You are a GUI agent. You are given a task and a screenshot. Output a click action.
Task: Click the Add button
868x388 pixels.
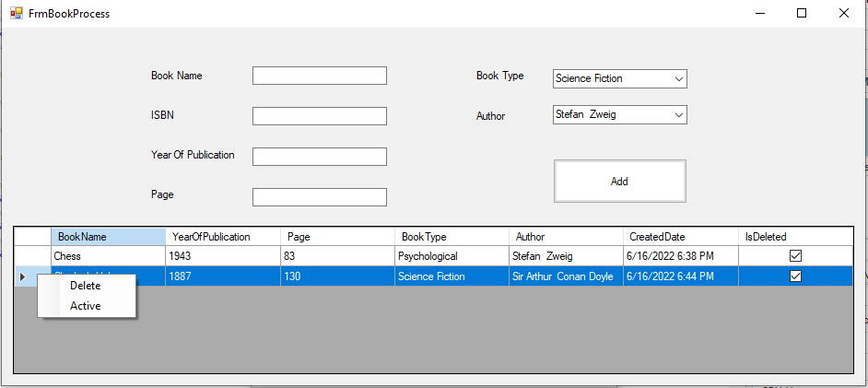pyautogui.click(x=620, y=181)
